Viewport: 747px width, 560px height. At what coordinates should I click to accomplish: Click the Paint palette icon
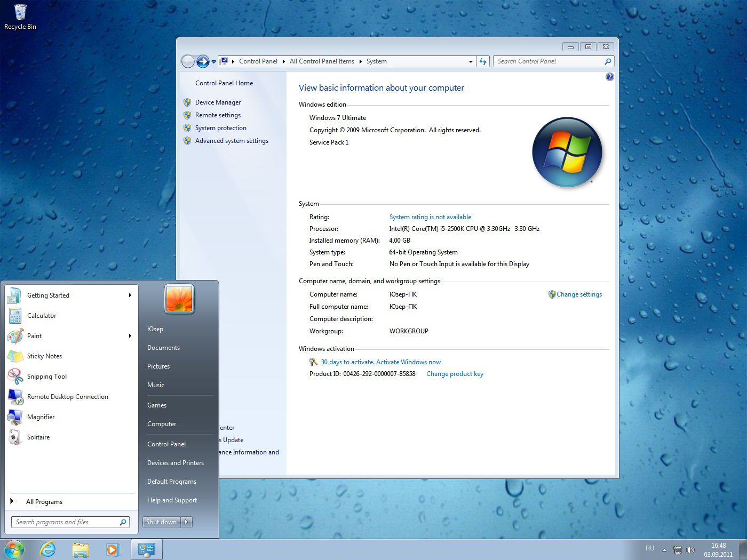pyautogui.click(x=15, y=336)
